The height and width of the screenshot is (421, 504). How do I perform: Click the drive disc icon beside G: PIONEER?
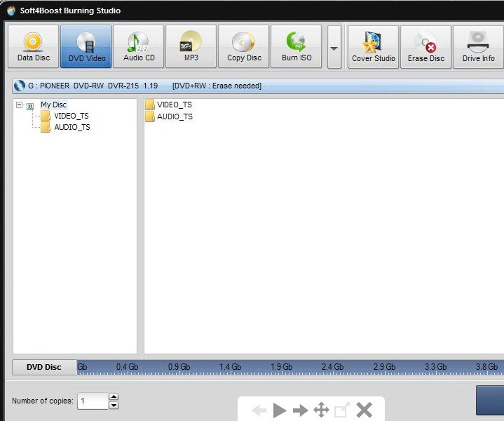(x=20, y=86)
